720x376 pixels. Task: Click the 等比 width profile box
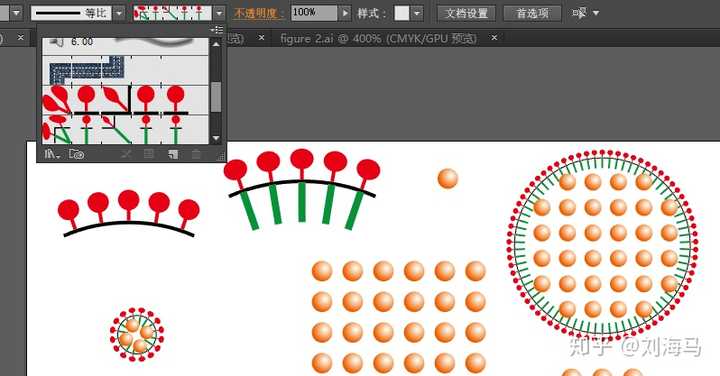pyautogui.click(x=71, y=13)
